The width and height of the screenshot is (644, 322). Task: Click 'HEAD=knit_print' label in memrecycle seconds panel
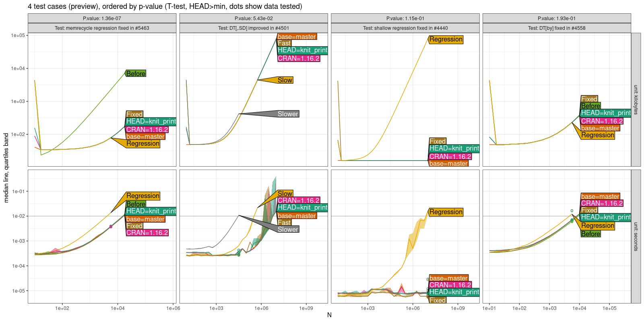pos(151,211)
